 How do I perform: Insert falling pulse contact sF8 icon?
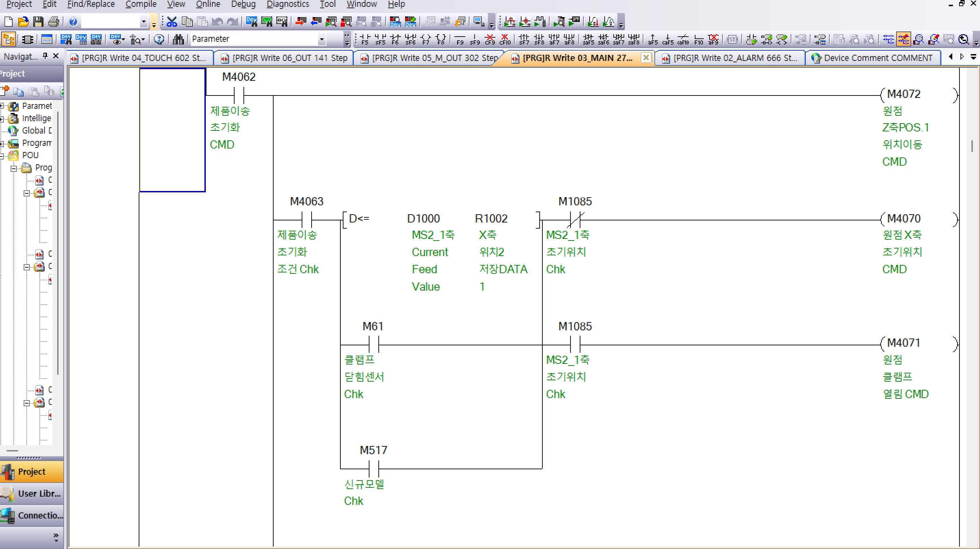pyautogui.click(x=539, y=39)
